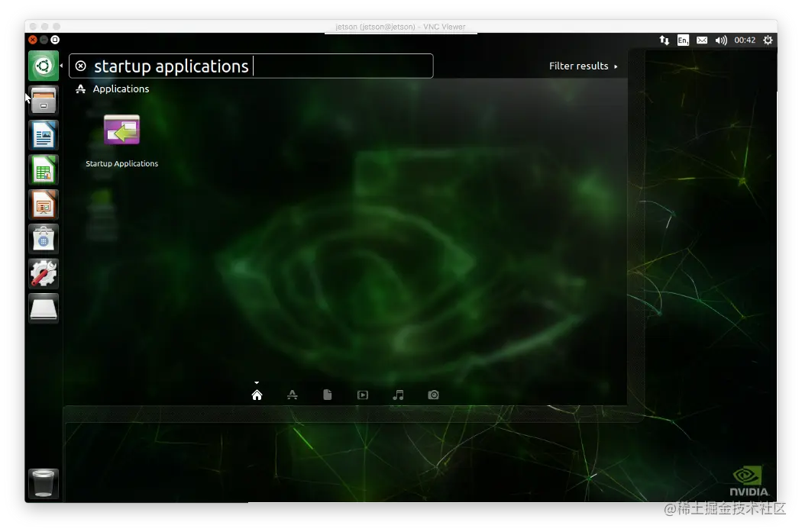Close the Dash with orange close button

click(x=33, y=40)
